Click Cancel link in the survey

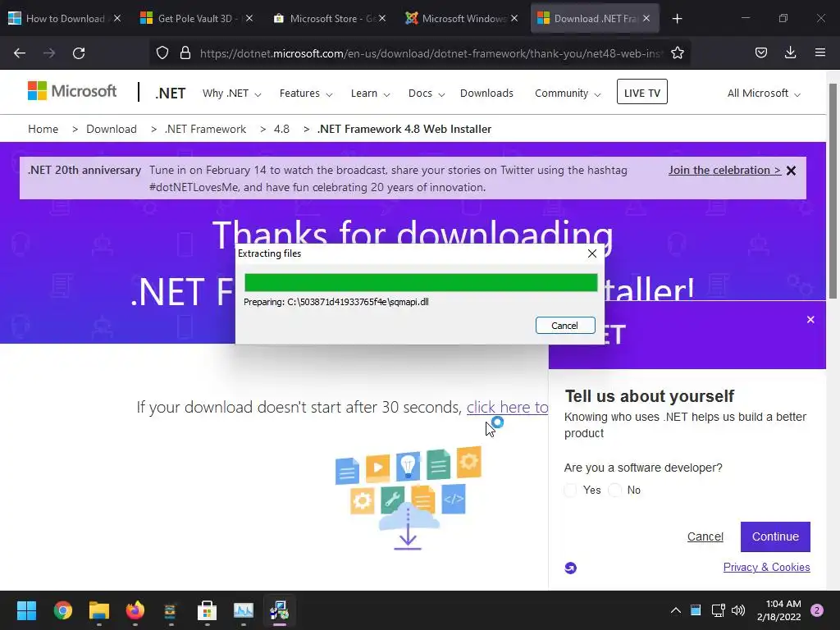pyautogui.click(x=705, y=536)
